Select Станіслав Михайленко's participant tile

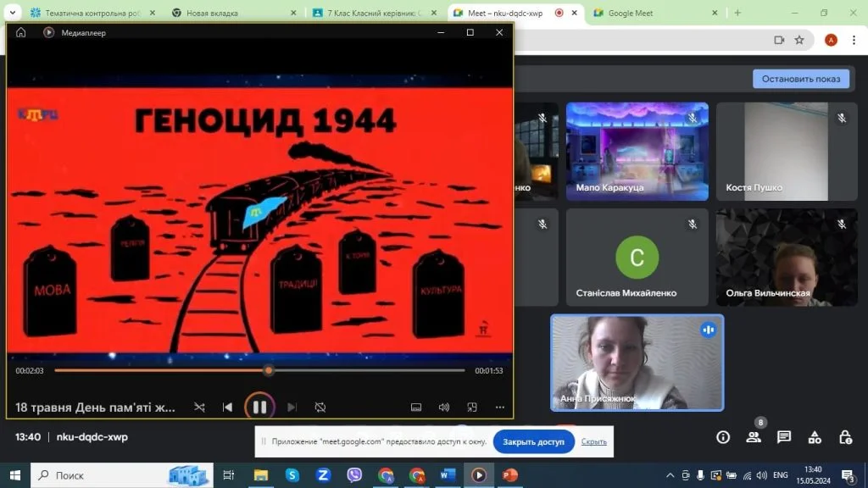[637, 258]
